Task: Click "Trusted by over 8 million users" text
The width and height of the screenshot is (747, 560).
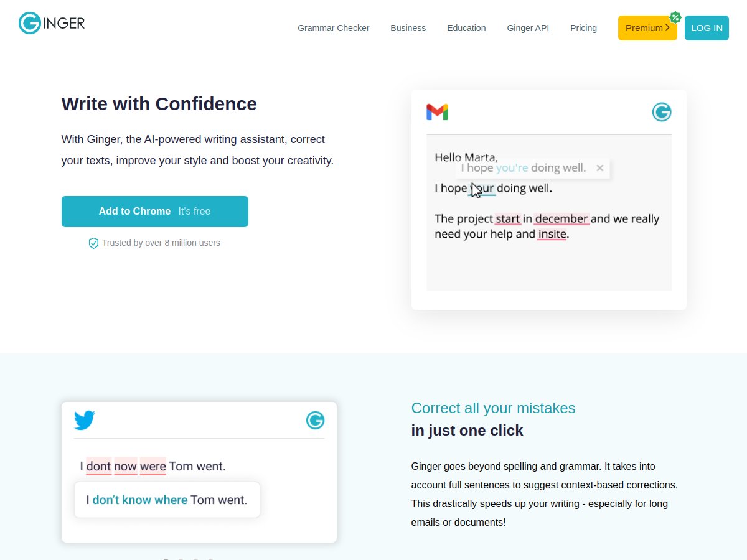Action: click(161, 243)
